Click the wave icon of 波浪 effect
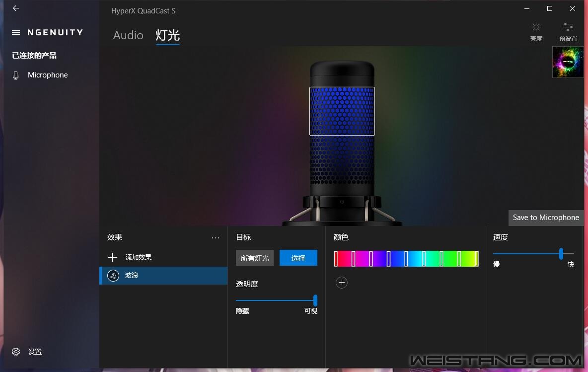 [113, 276]
